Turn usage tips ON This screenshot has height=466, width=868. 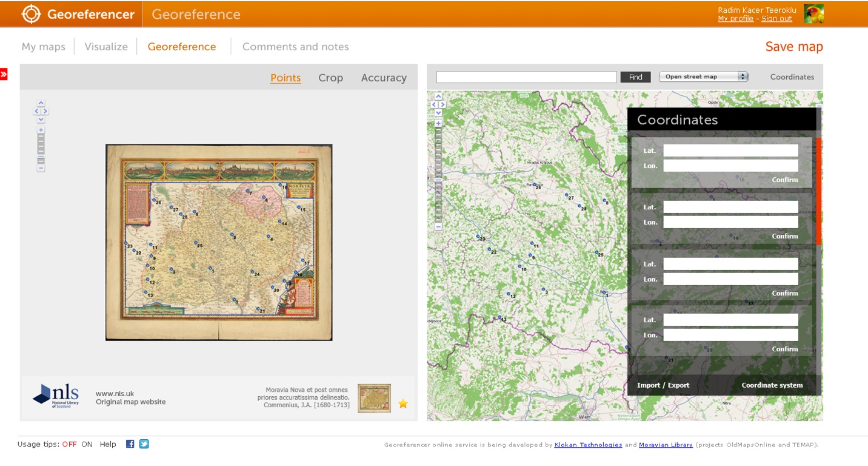tap(87, 444)
